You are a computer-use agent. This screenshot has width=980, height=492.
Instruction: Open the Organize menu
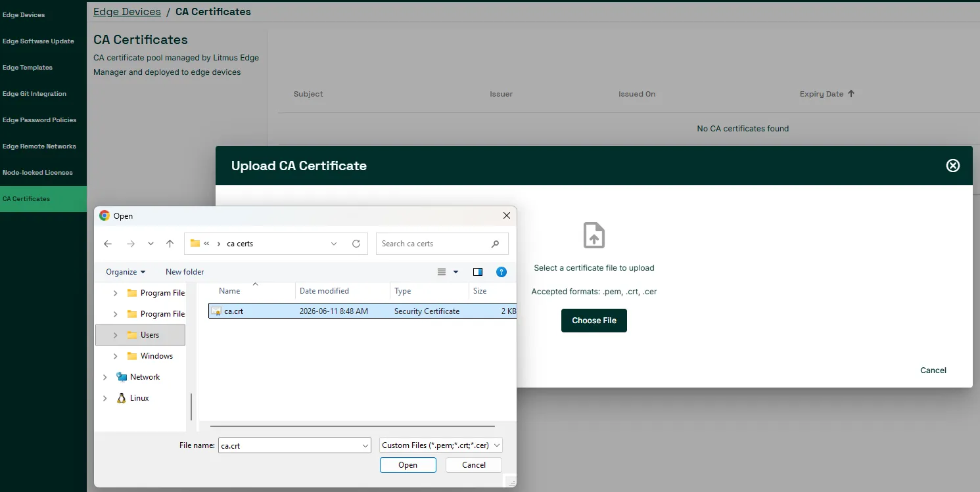126,272
